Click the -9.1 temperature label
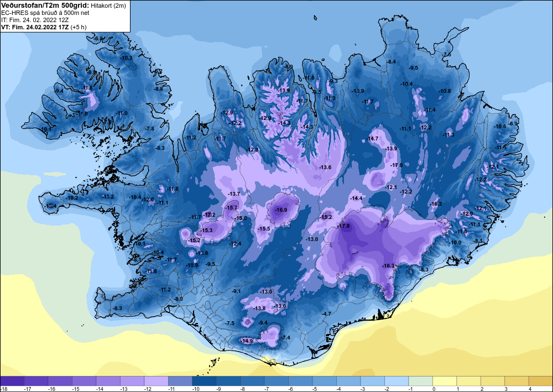553x392 pixels. pos(236,291)
